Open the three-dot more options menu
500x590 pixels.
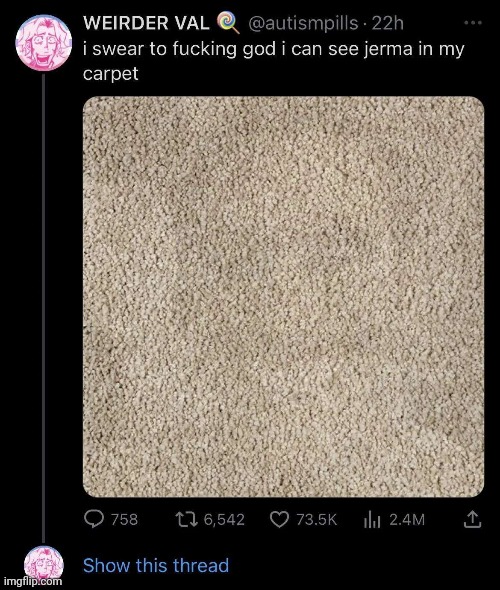tap(473, 23)
